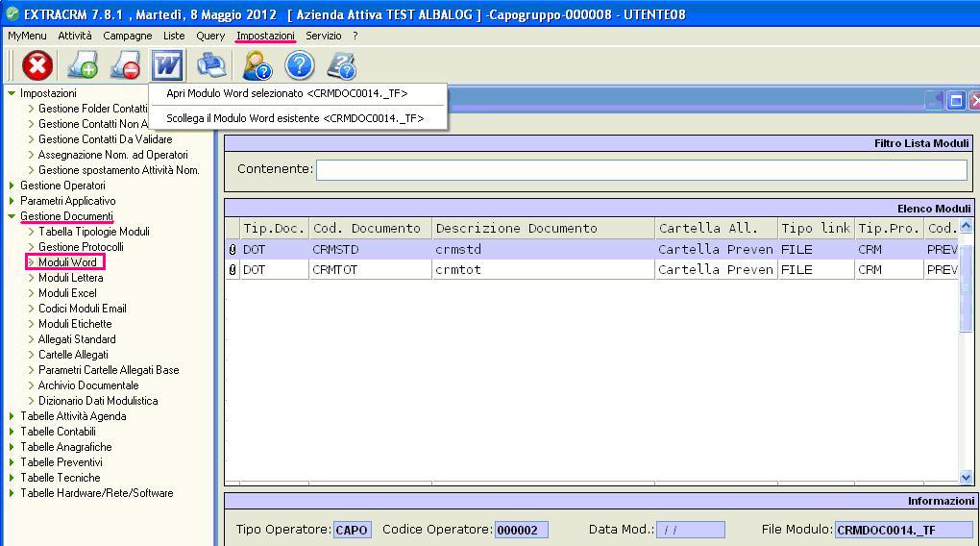Open the Campagne menu
This screenshot has height=546, width=980.
pyautogui.click(x=128, y=36)
